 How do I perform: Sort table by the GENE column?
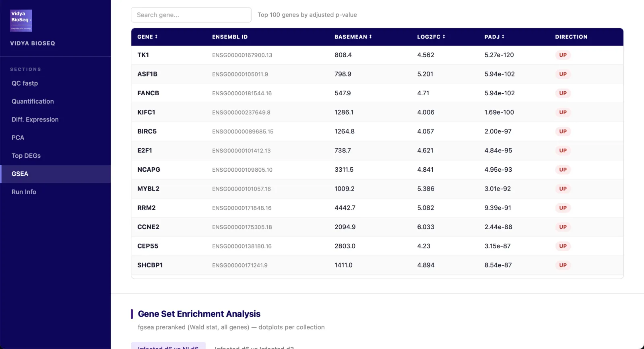[147, 37]
